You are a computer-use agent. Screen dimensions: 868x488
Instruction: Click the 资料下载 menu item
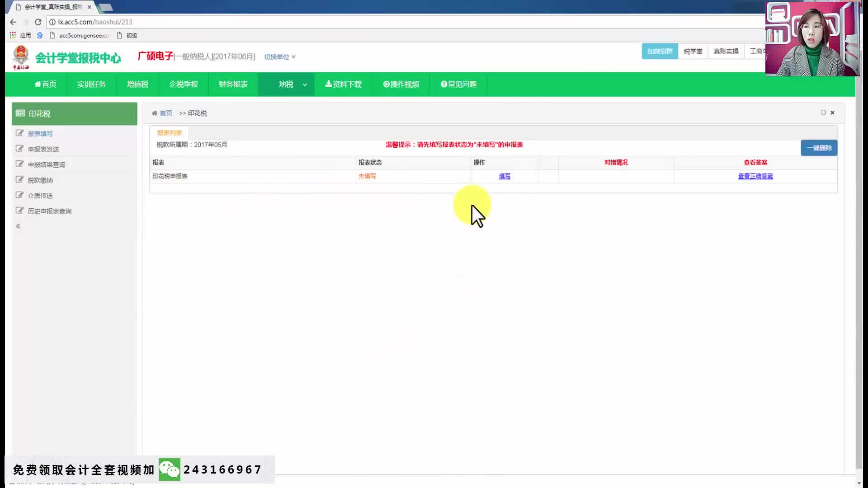click(x=343, y=84)
